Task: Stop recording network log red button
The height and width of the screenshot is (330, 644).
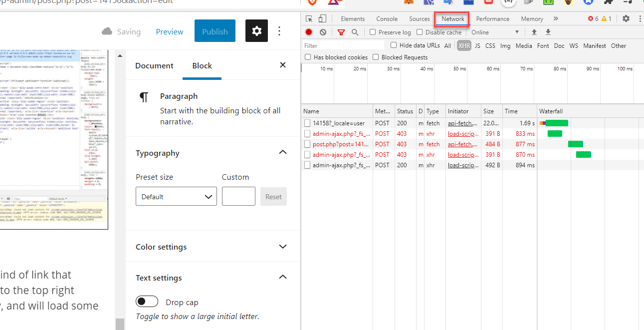Action: (x=309, y=32)
